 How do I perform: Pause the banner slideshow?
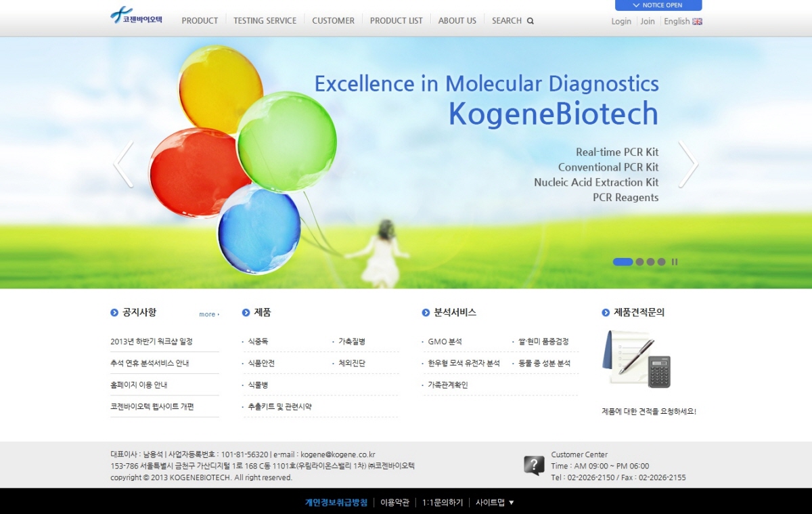click(675, 262)
